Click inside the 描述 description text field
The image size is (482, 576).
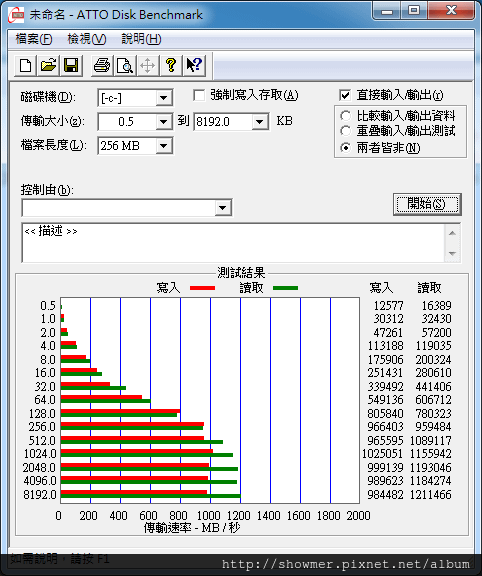[233, 242]
